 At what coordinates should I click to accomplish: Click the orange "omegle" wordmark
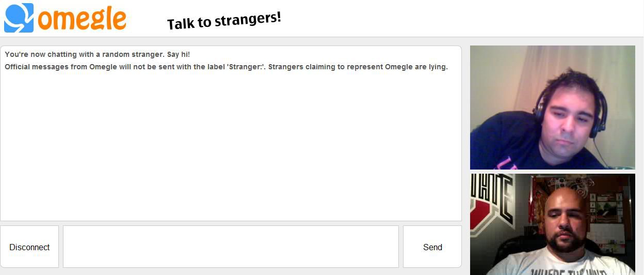pos(82,18)
